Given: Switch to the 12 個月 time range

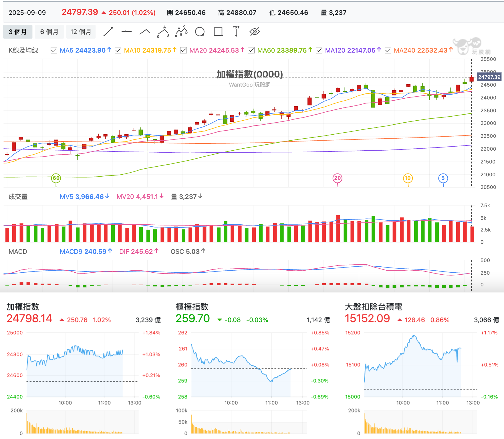Looking at the screenshot, I should pos(81,32).
